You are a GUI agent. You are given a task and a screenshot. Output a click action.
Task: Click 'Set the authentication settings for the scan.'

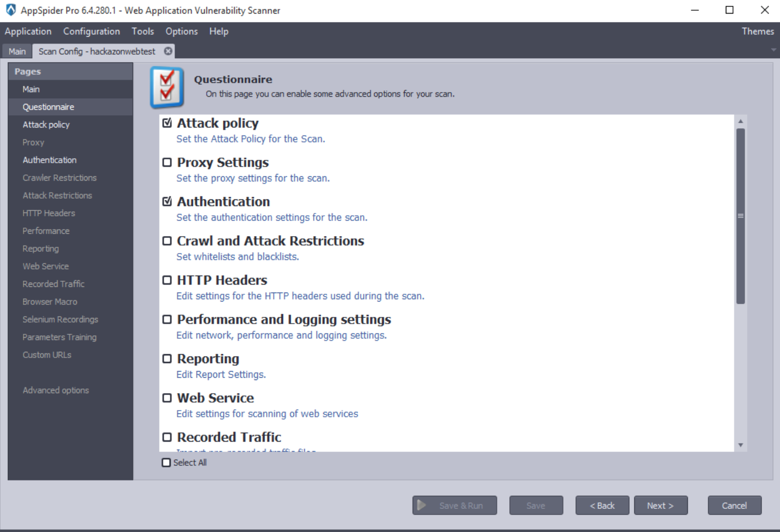pyautogui.click(x=272, y=217)
